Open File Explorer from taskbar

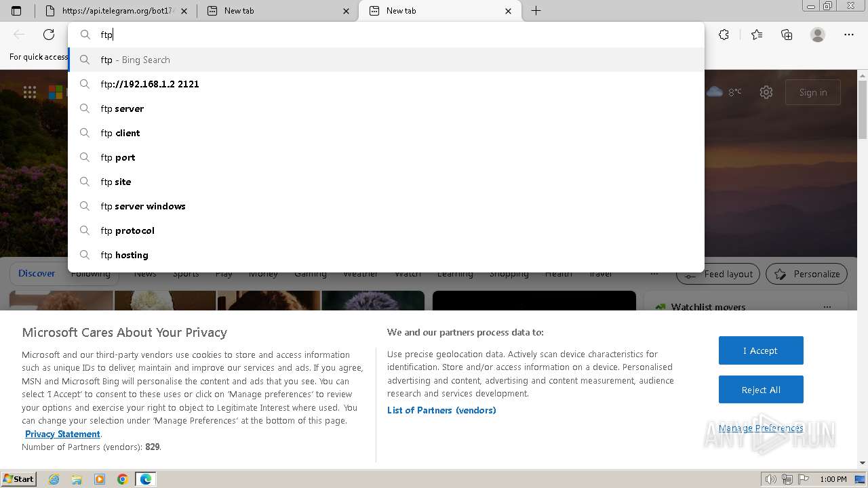pyautogui.click(x=77, y=479)
